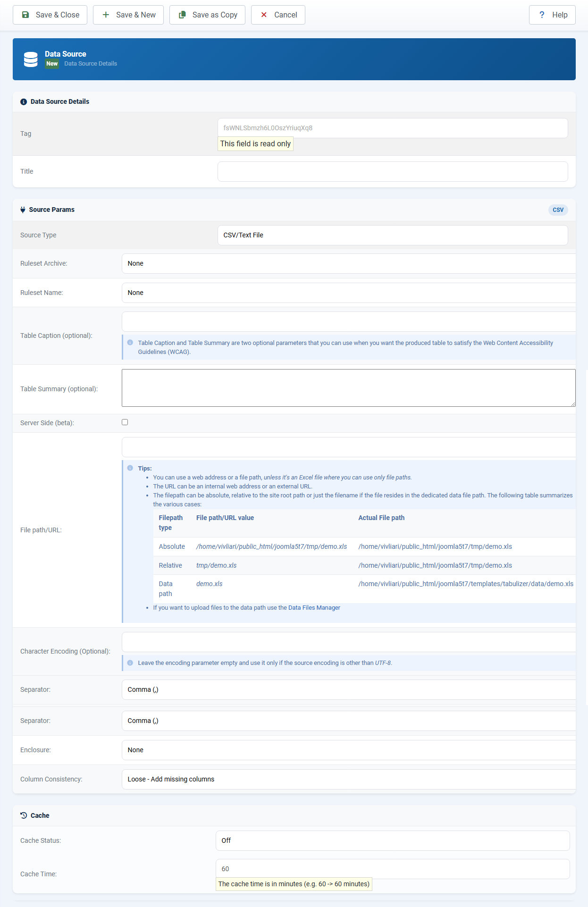Click the info icon beside Data Source Details
588x907 pixels.
pos(24,102)
